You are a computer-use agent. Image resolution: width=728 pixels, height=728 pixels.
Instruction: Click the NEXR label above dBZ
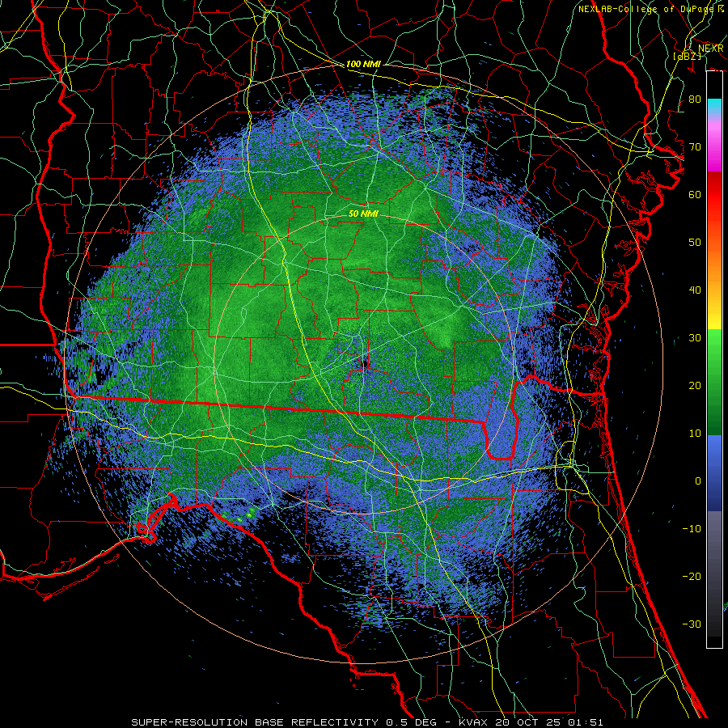tap(711, 49)
